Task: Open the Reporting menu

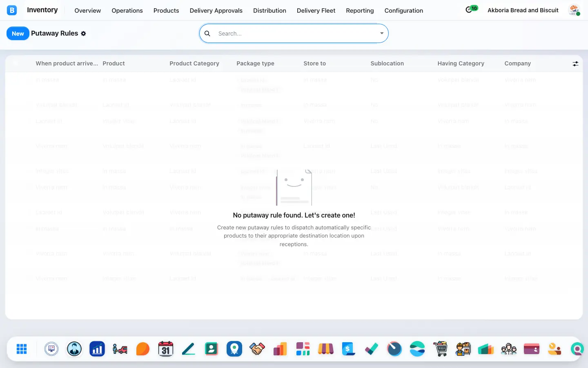Action: pyautogui.click(x=360, y=11)
